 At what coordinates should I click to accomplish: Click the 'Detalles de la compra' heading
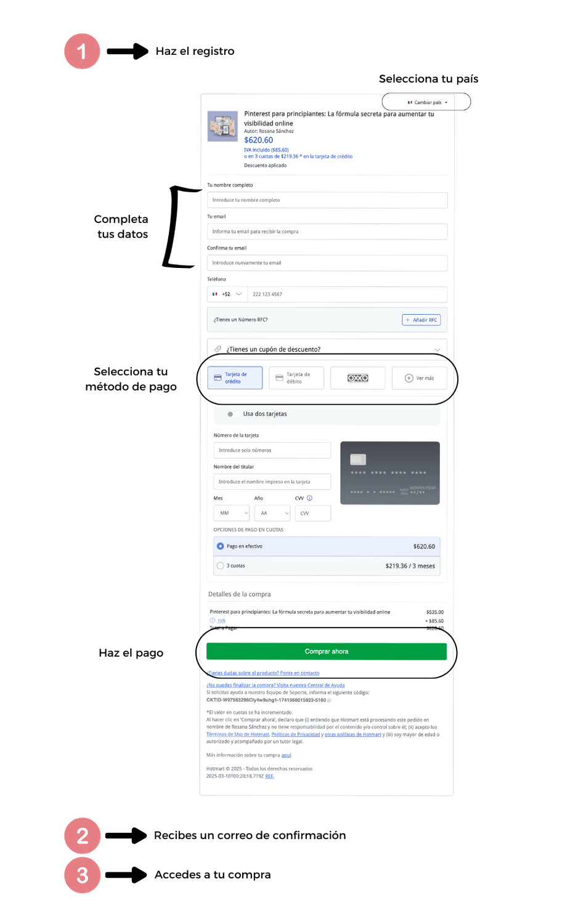pos(240,594)
